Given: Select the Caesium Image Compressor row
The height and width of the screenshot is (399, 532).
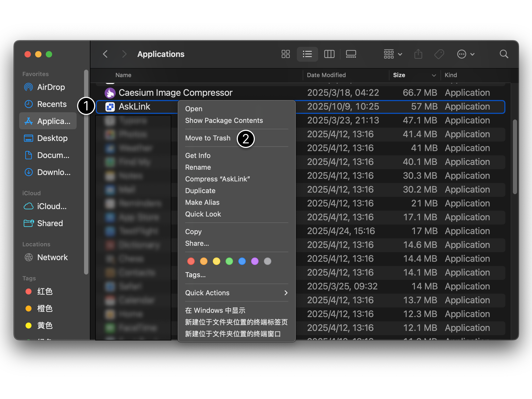Looking at the screenshot, I should click(x=175, y=93).
